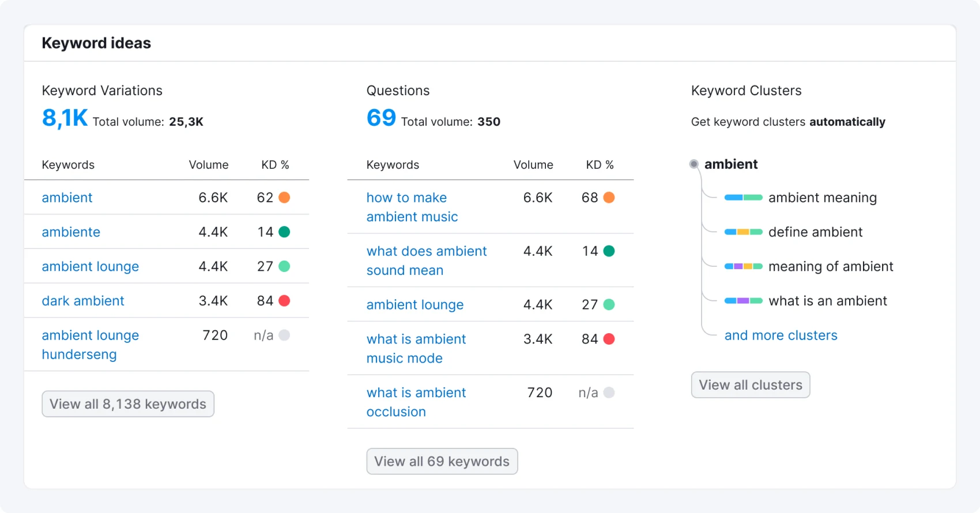The height and width of the screenshot is (513, 980).
Task: Select the what is an ambient cluster
Action: (x=828, y=301)
